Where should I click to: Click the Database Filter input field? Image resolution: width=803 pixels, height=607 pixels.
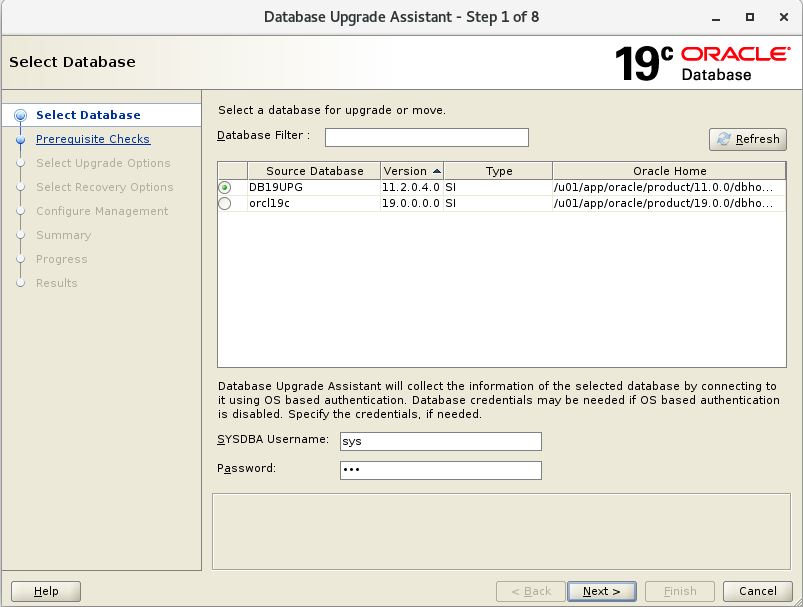(427, 137)
